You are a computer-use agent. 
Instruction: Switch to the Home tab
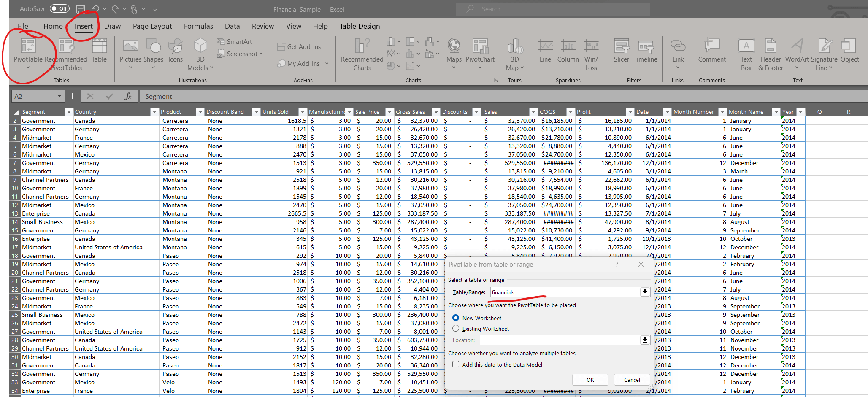coord(53,26)
